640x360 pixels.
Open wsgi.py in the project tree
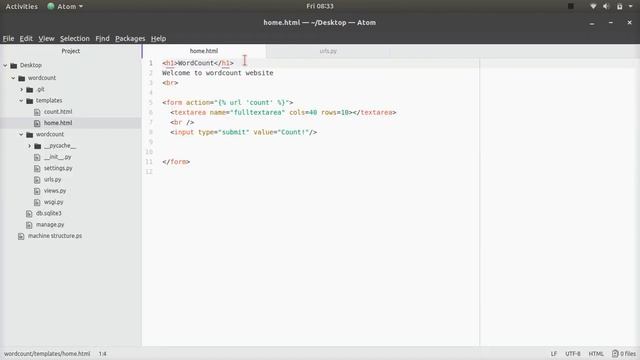tap(53, 202)
